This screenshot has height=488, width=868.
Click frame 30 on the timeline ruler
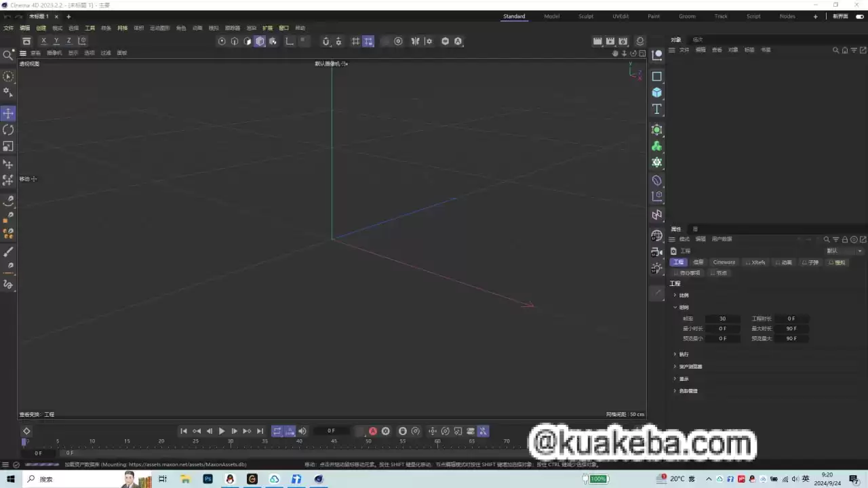click(231, 441)
